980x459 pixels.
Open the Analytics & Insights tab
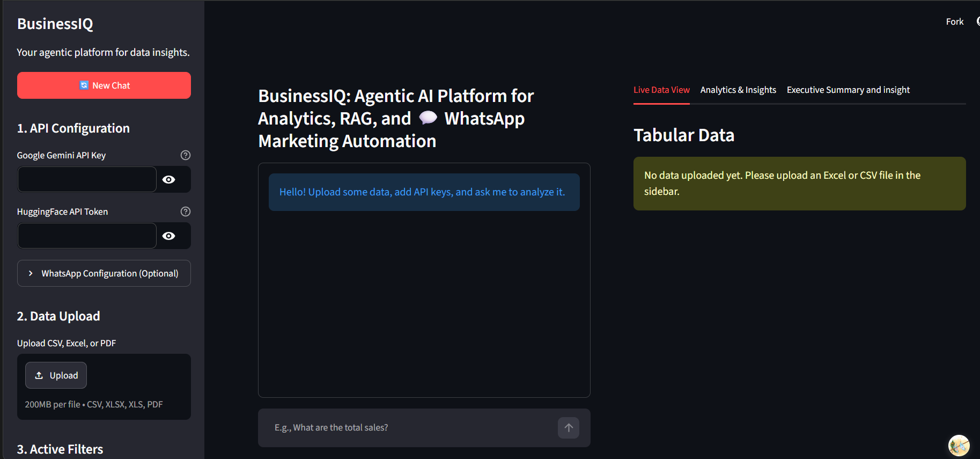(x=738, y=90)
